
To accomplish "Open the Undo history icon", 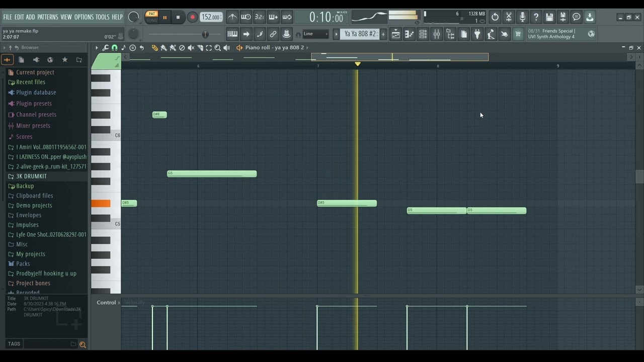I will coord(495,17).
